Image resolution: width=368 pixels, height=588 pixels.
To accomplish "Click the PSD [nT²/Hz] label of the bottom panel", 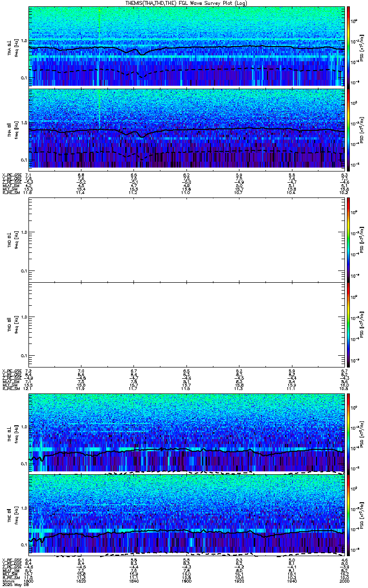I will [x=361, y=515].
